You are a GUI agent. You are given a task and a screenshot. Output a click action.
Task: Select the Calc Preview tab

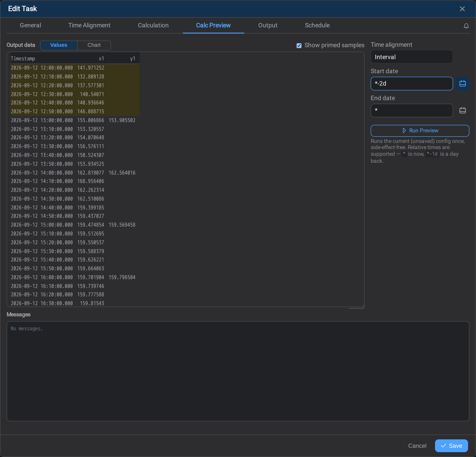pos(213,25)
